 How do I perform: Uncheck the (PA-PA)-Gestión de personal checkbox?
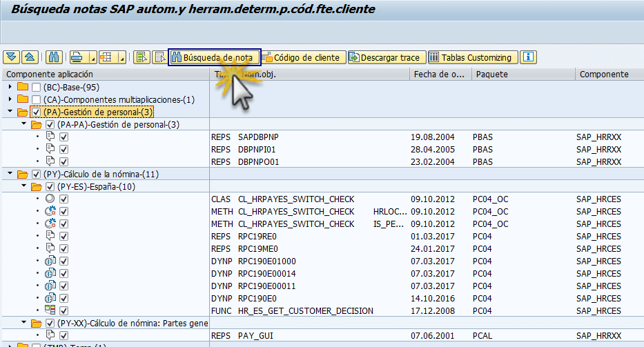pyautogui.click(x=50, y=124)
